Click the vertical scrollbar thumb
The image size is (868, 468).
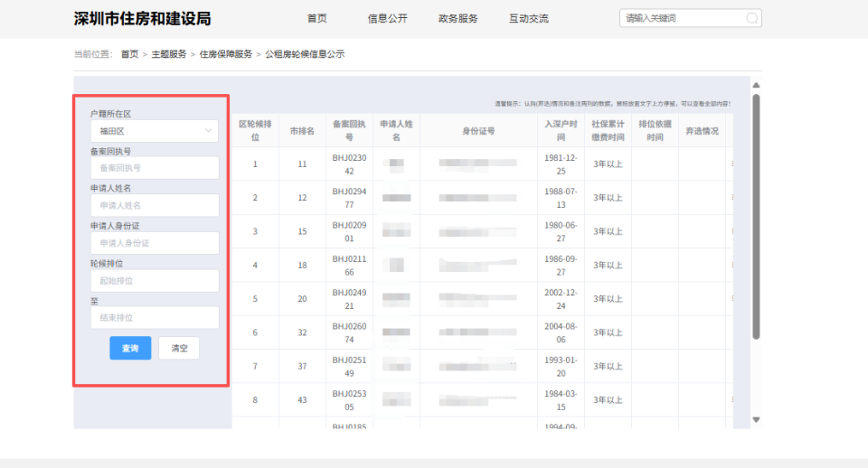click(756, 216)
